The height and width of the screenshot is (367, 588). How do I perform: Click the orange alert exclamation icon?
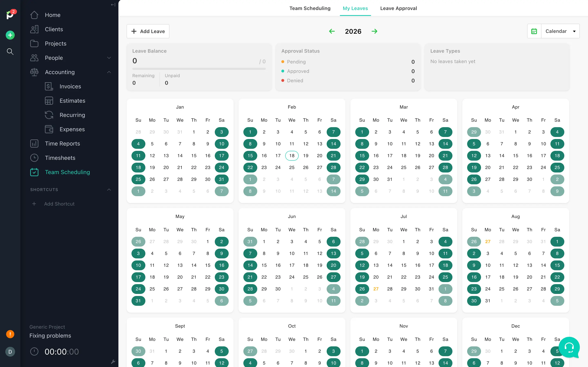tap(10, 334)
